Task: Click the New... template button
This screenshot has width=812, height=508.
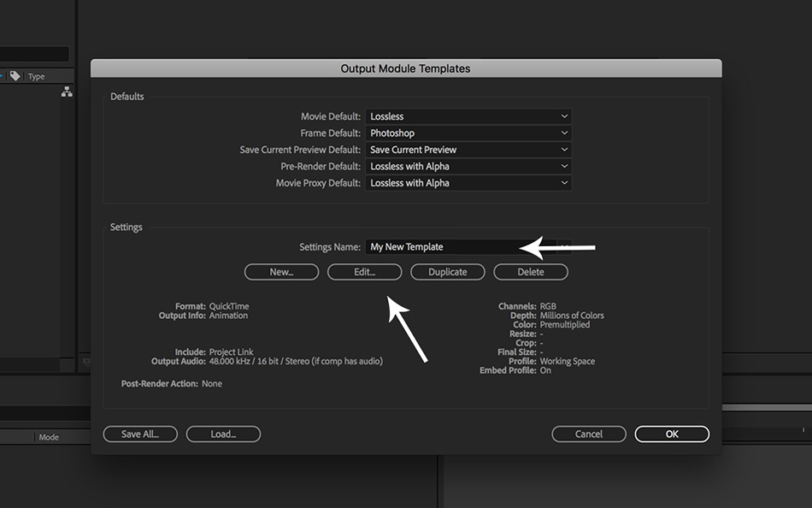Action: coord(281,272)
